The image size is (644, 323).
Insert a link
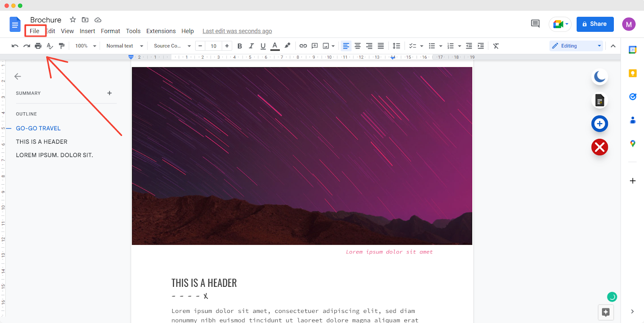click(x=303, y=46)
